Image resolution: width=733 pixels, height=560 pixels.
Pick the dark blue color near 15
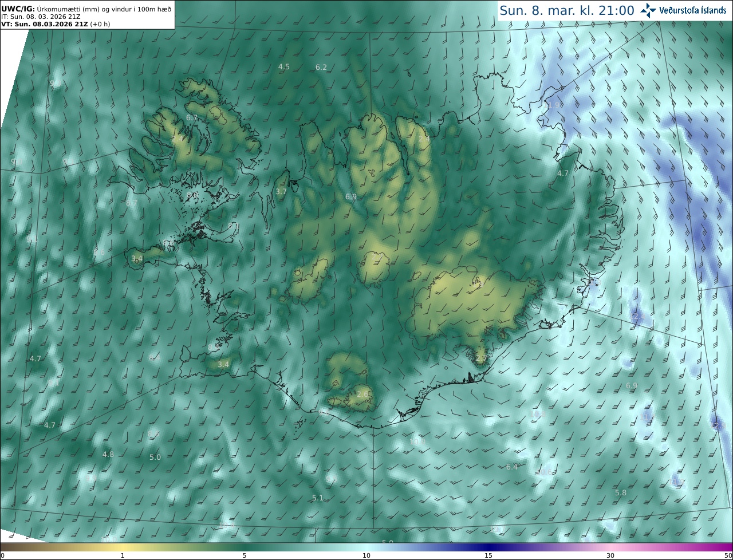tap(488, 547)
